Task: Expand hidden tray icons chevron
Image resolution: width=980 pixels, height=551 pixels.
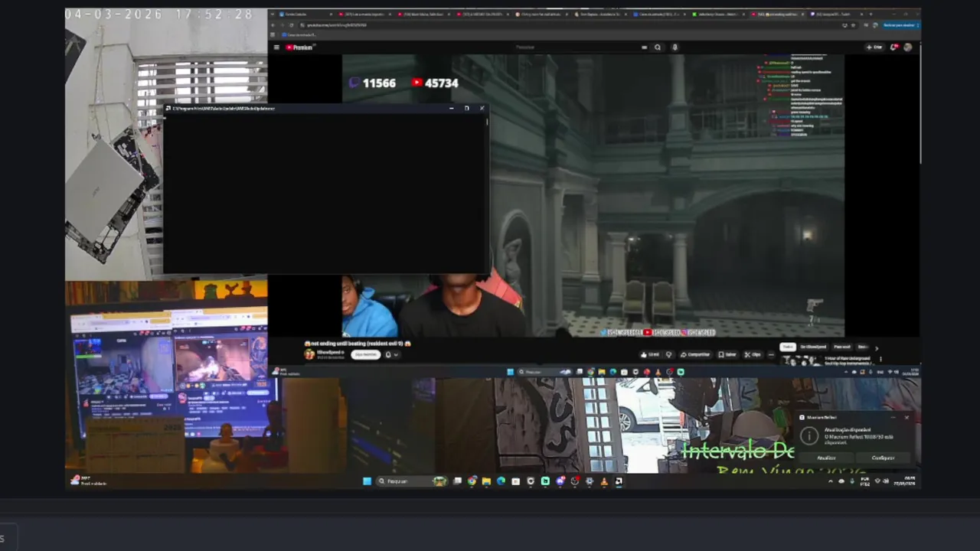Action: (830, 481)
